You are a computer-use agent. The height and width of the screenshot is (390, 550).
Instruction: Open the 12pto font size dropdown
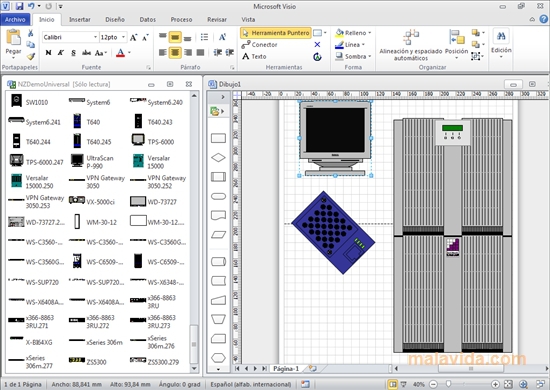pyautogui.click(x=123, y=37)
